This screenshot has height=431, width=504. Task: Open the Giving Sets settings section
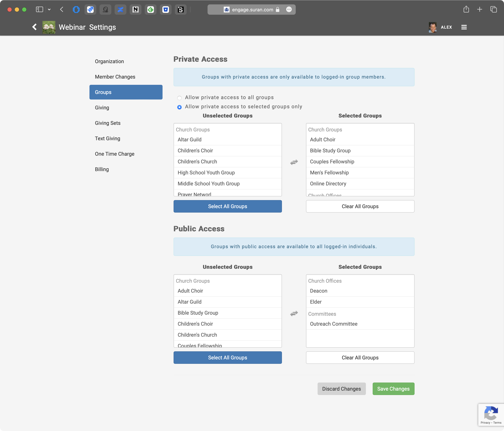[107, 123]
